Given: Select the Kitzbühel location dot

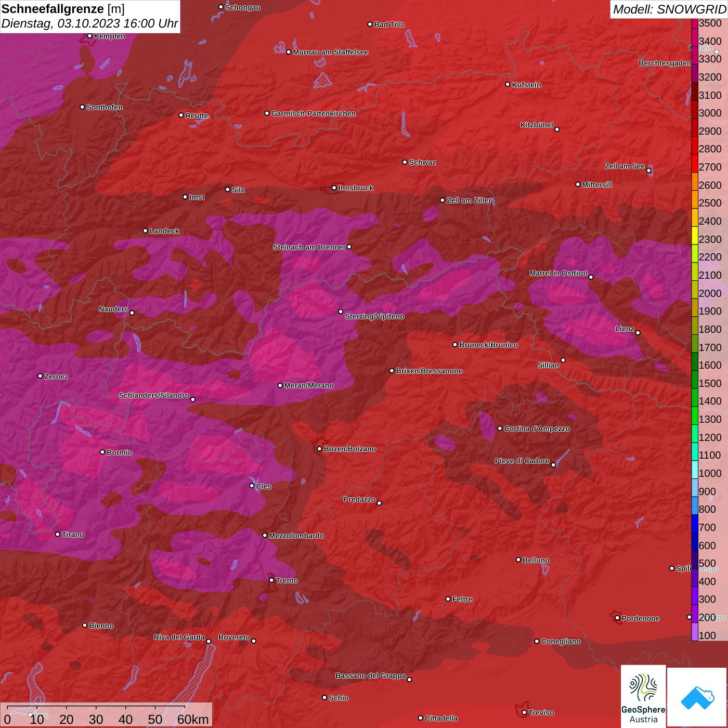Looking at the screenshot, I should 557,129.
